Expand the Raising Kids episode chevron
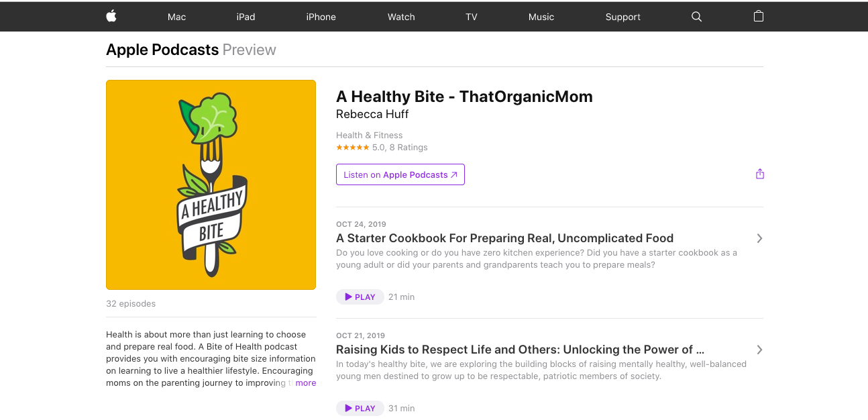Viewport: 868px width, 420px height. point(759,350)
